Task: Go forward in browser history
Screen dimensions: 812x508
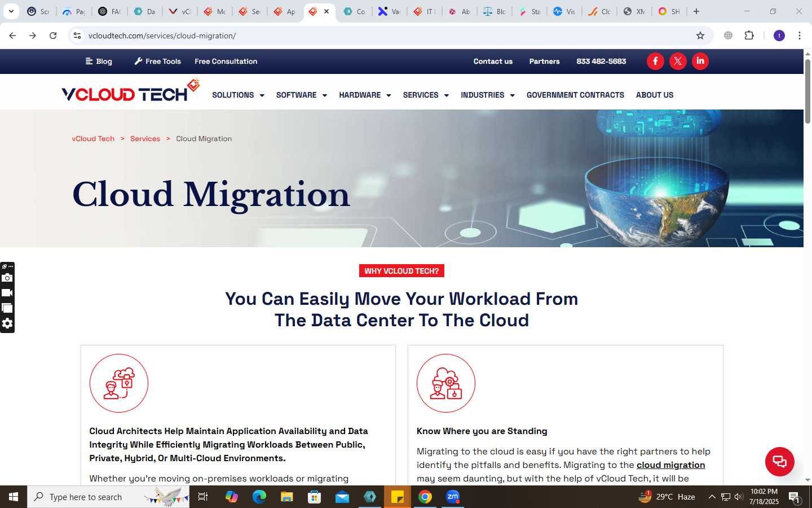Action: (33, 36)
